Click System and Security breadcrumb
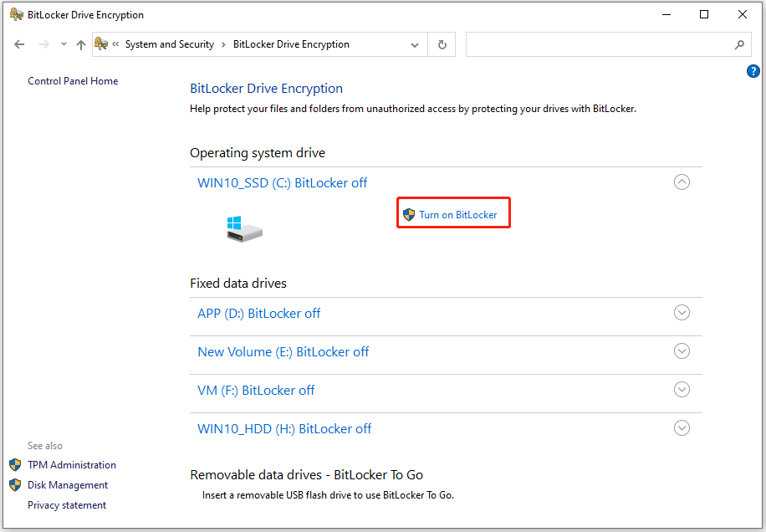The height and width of the screenshot is (532, 766). [x=170, y=44]
